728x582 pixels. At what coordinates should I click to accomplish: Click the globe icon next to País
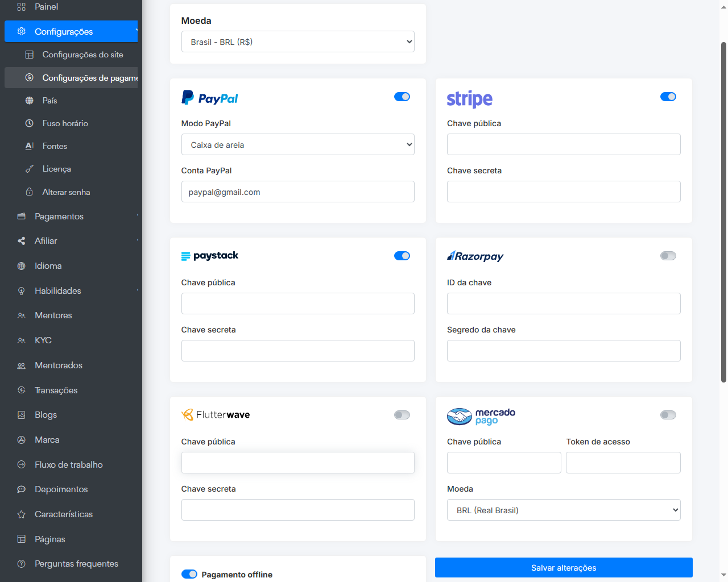[30, 101]
